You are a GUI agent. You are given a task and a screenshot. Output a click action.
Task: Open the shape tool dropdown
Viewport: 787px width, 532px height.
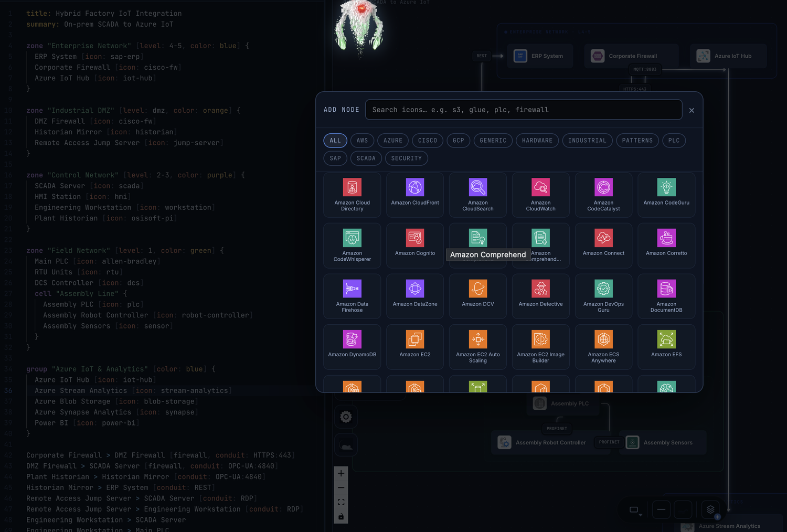[636, 509]
